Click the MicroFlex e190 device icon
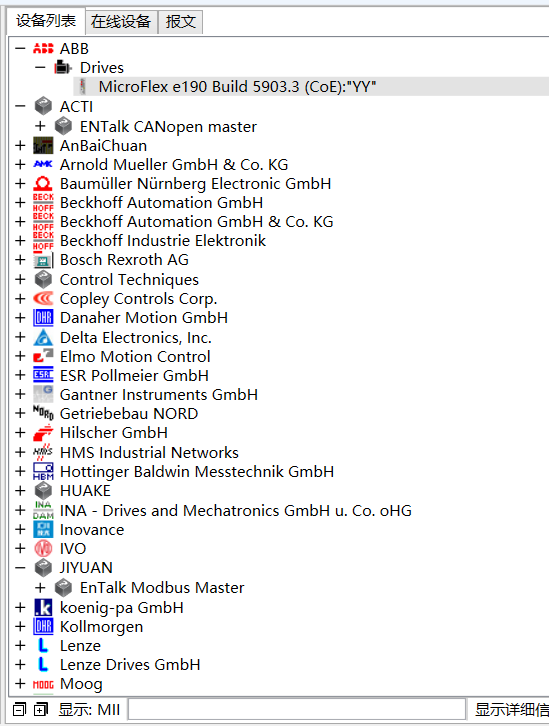 coord(83,87)
